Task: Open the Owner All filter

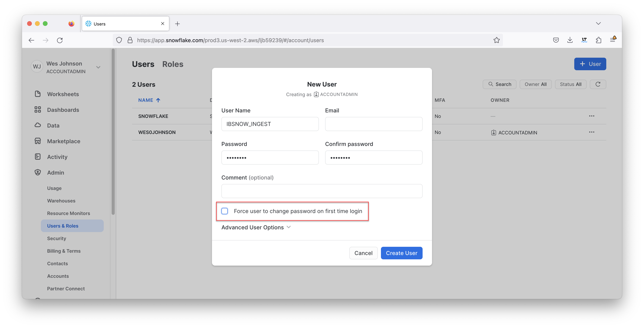Action: [536, 84]
